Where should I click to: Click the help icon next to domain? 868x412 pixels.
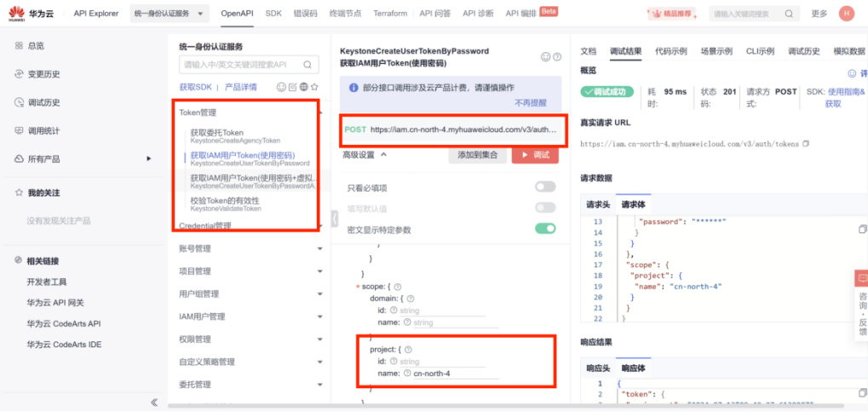click(x=411, y=299)
